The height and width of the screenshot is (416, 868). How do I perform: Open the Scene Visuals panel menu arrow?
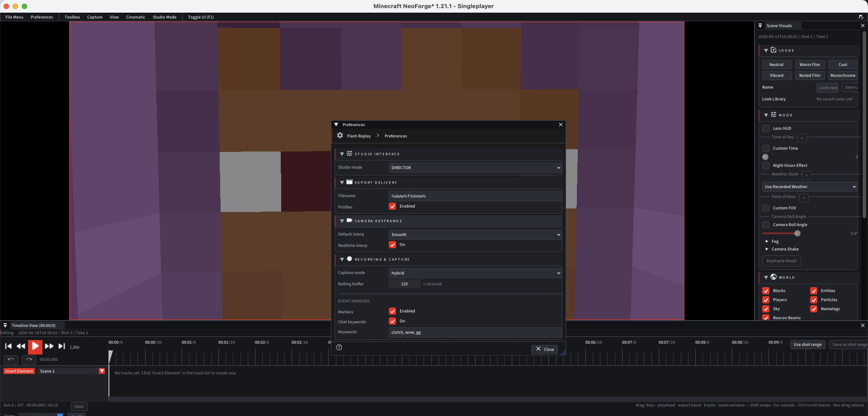(760, 26)
